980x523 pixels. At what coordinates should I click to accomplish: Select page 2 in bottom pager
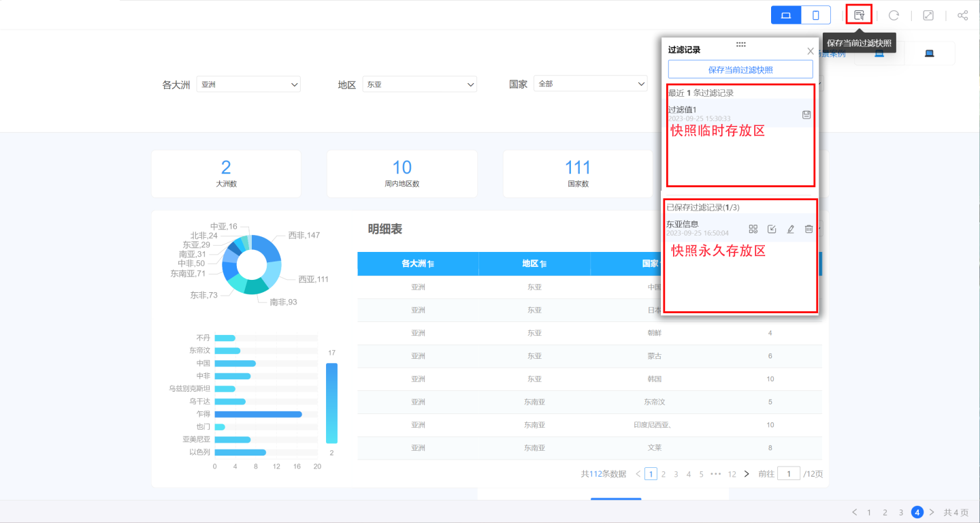coord(885,512)
